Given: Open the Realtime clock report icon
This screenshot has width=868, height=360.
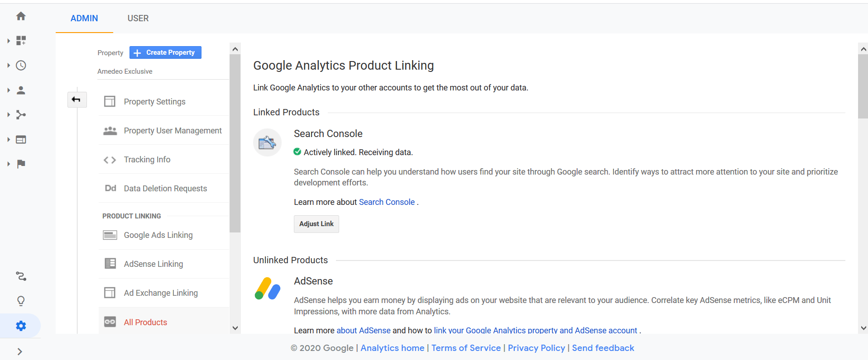Looking at the screenshot, I should point(21,65).
